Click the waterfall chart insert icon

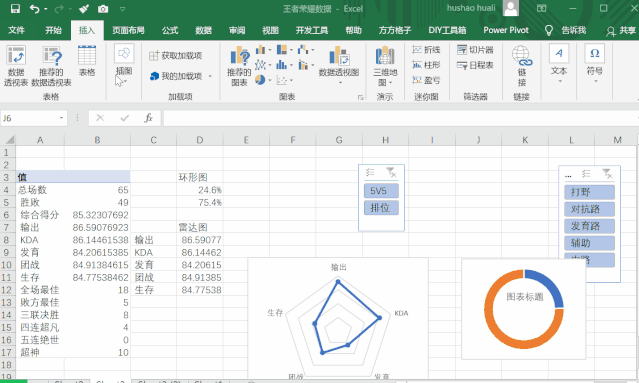click(303, 50)
